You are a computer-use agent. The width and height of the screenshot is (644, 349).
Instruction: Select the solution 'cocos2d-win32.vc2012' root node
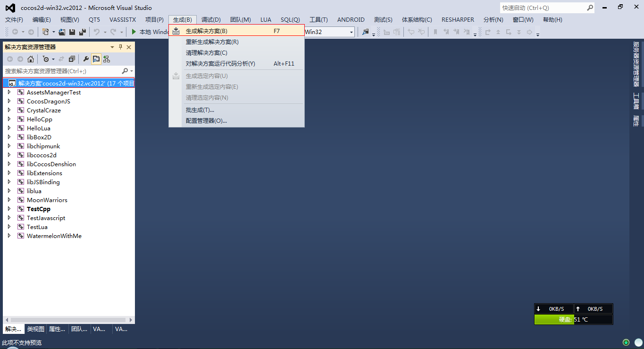point(69,83)
